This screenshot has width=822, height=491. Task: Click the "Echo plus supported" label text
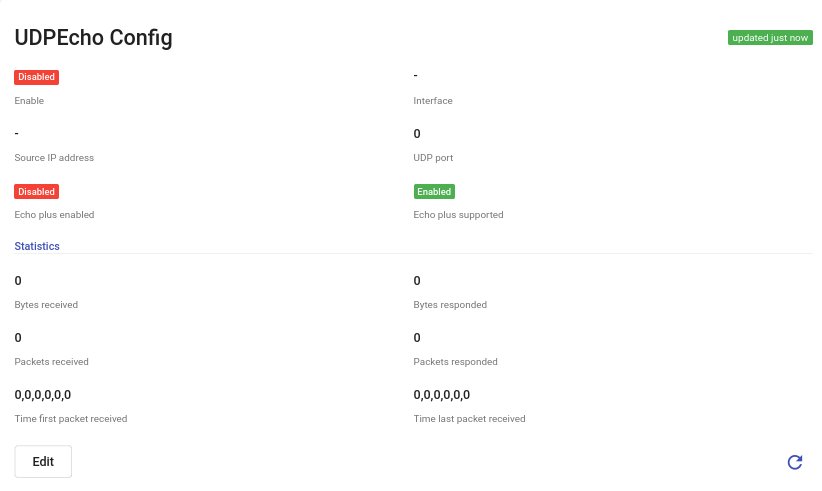[x=458, y=215]
